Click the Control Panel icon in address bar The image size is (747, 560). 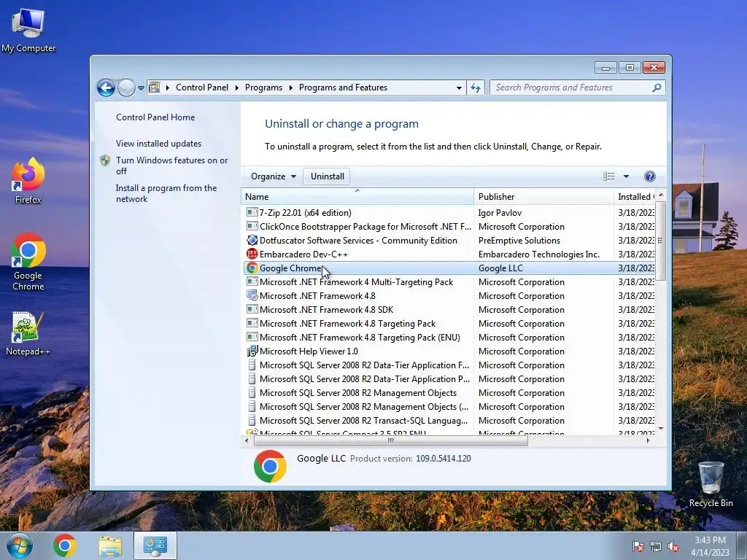[155, 87]
